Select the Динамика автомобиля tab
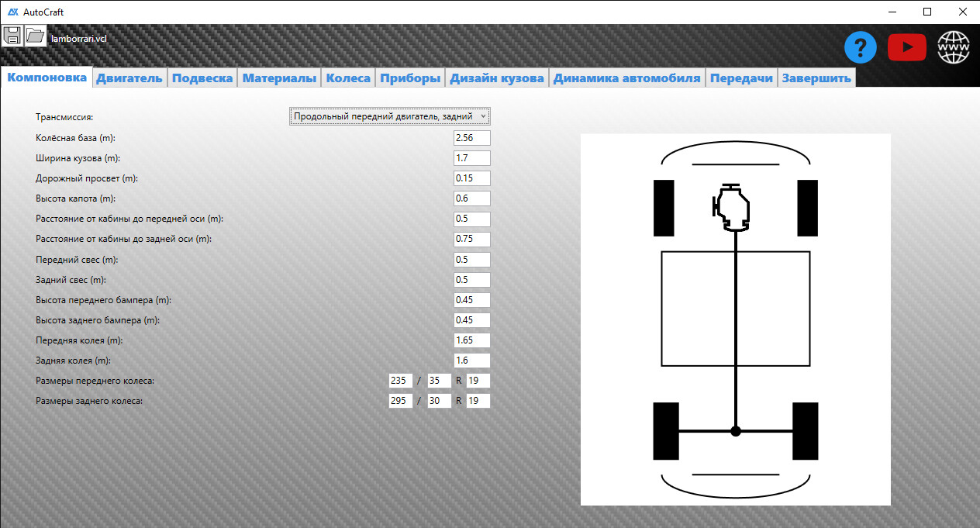The image size is (980, 528). pos(626,78)
